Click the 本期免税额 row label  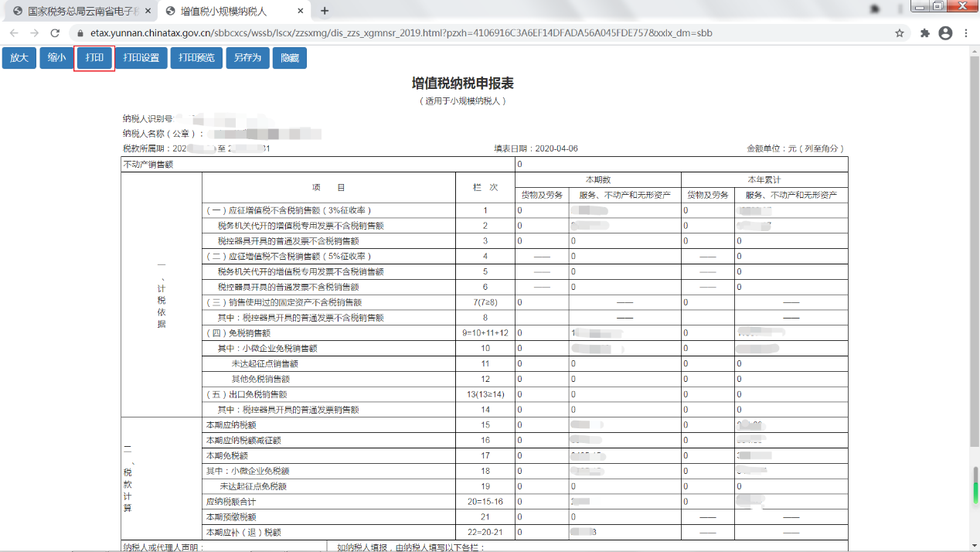pos(227,456)
